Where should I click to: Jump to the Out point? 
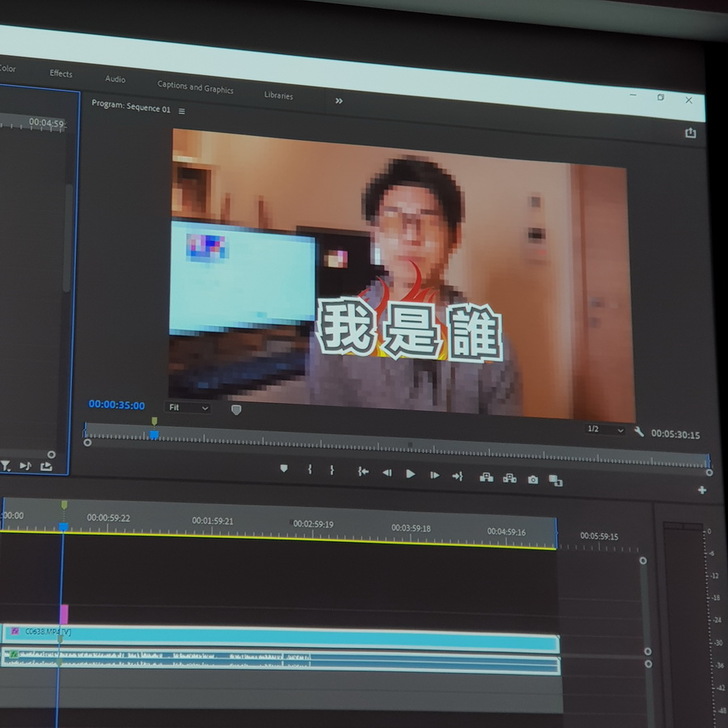(x=457, y=476)
